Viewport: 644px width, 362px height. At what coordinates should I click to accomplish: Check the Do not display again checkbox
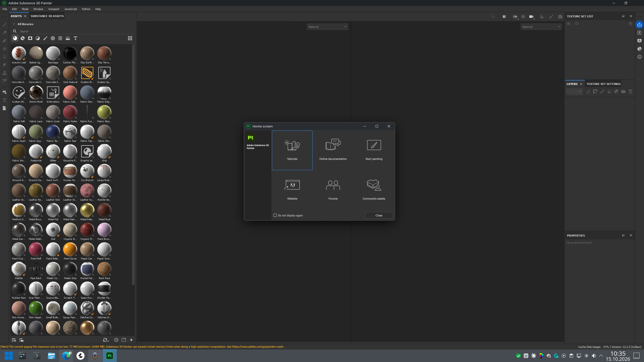coord(275,215)
